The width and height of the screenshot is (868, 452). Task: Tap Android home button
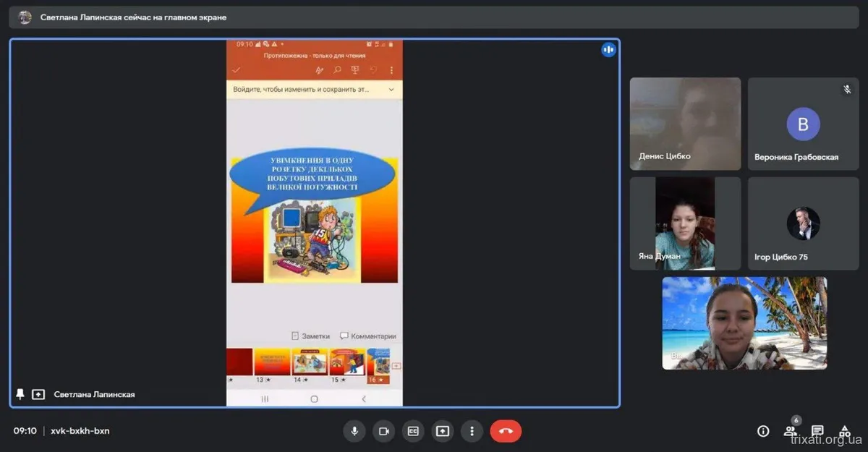click(314, 398)
